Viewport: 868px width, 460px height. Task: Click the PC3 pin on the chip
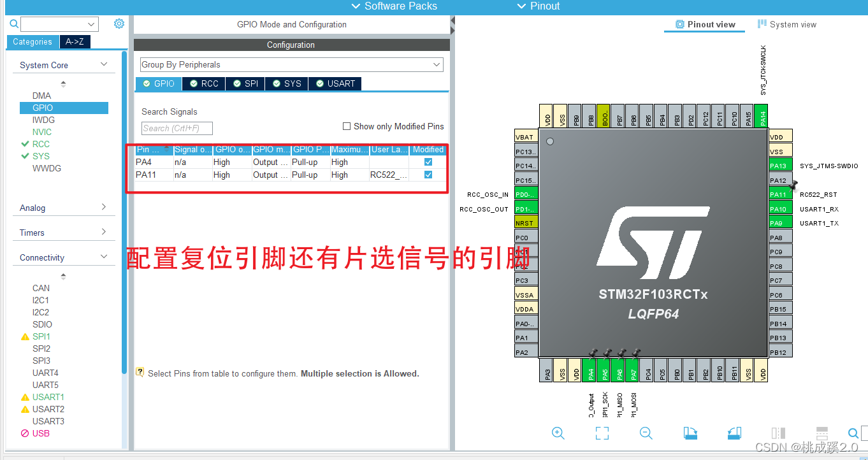[x=526, y=280]
